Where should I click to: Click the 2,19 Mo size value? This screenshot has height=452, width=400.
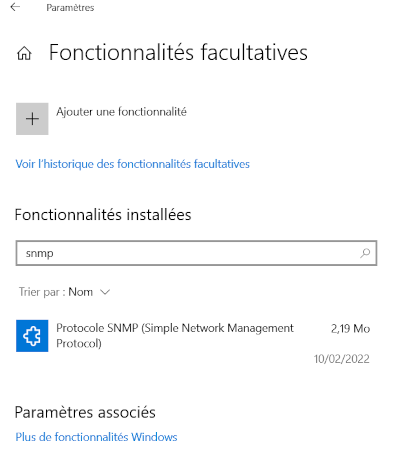350,329
